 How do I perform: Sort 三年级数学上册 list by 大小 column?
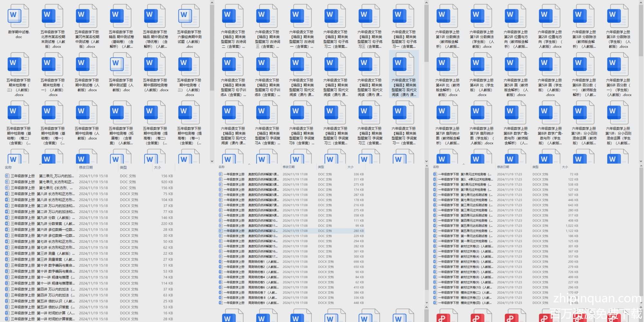[157, 167]
